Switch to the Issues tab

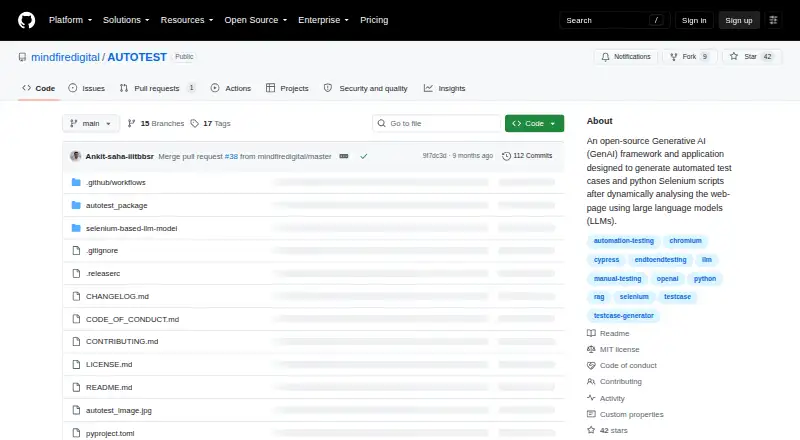point(87,88)
